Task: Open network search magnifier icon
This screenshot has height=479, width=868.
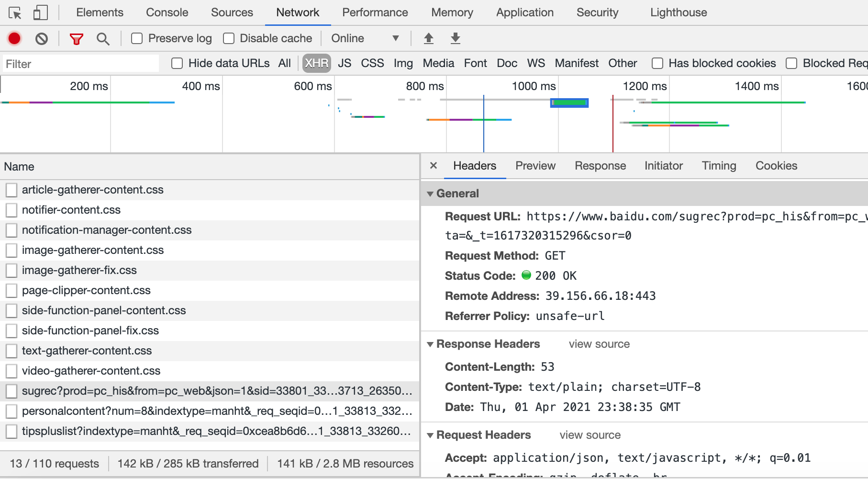Action: 103,39
